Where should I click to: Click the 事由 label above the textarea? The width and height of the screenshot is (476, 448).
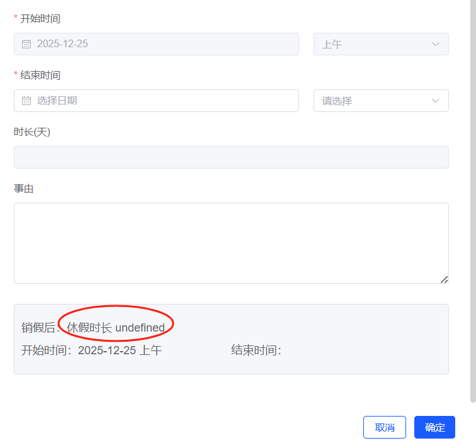[x=24, y=189]
